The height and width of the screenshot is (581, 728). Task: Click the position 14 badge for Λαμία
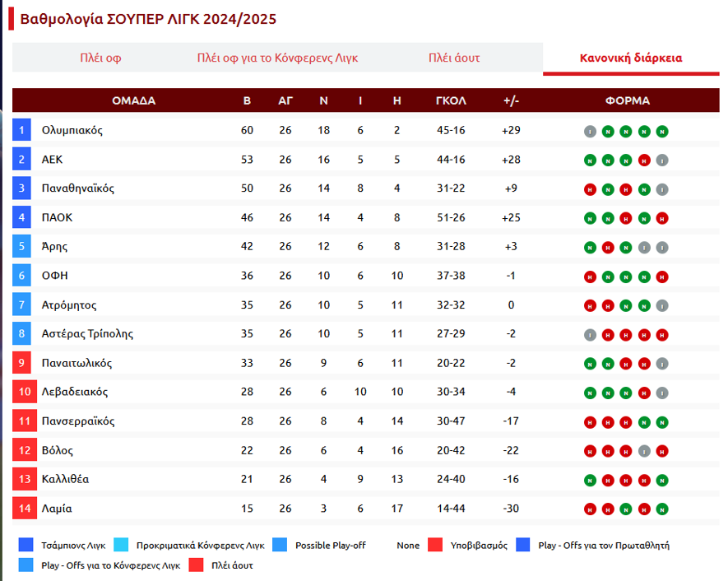click(25, 508)
